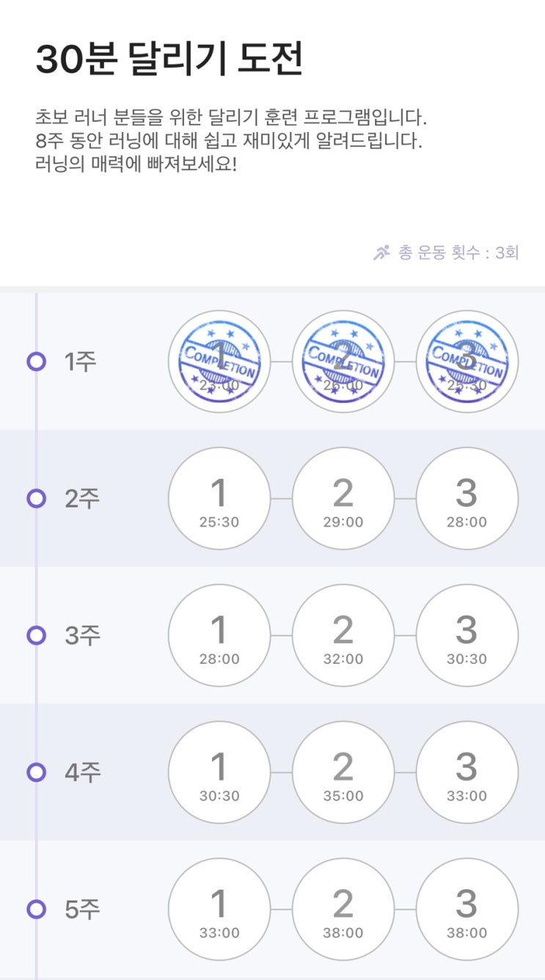Choose week 4 session 3 (33:00)

467,772
